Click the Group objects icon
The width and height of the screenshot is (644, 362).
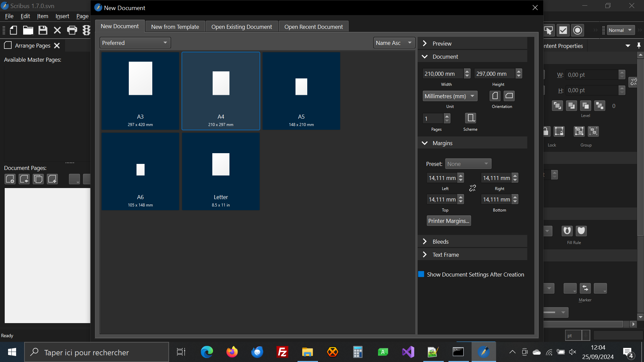579,131
